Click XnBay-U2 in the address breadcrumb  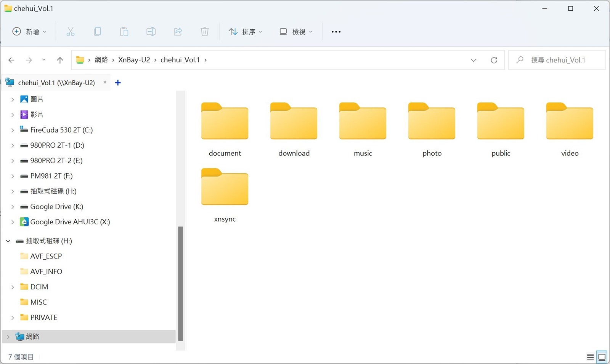134,60
